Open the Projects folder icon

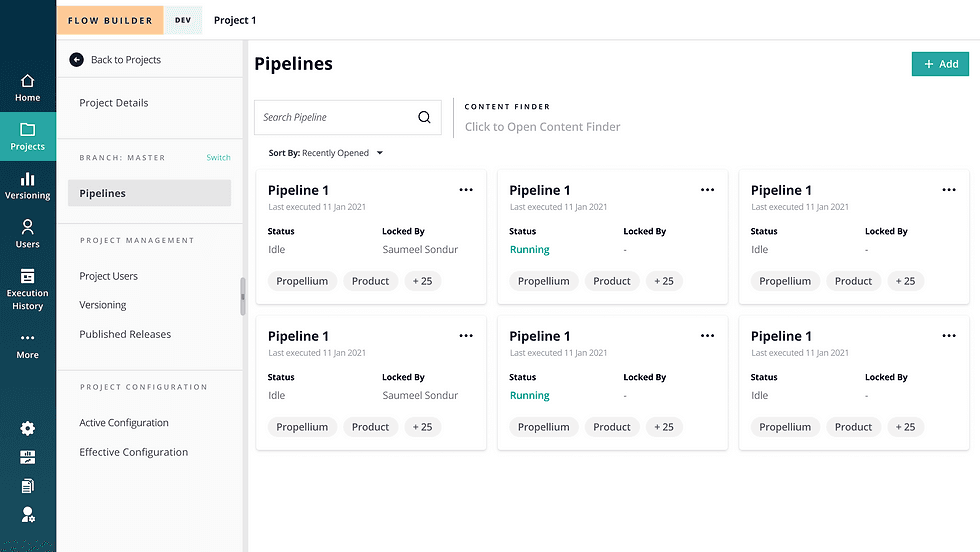[28, 130]
